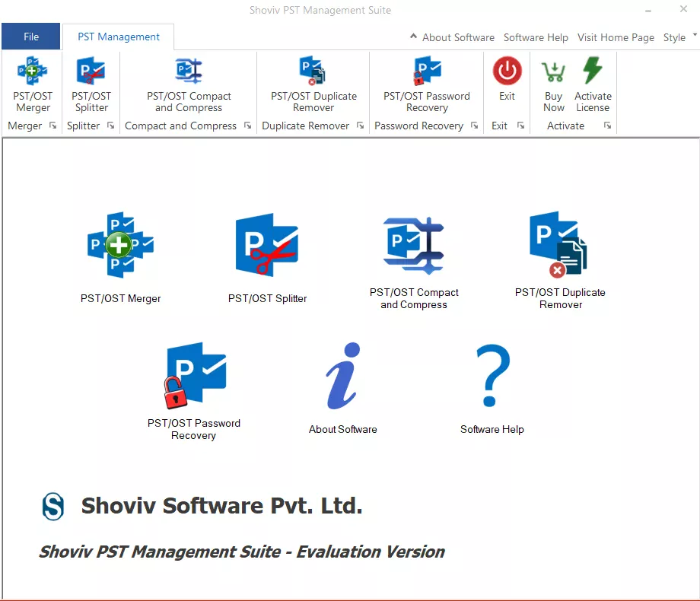
Task: Expand the Compact and Compress group launcher
Action: [247, 126]
